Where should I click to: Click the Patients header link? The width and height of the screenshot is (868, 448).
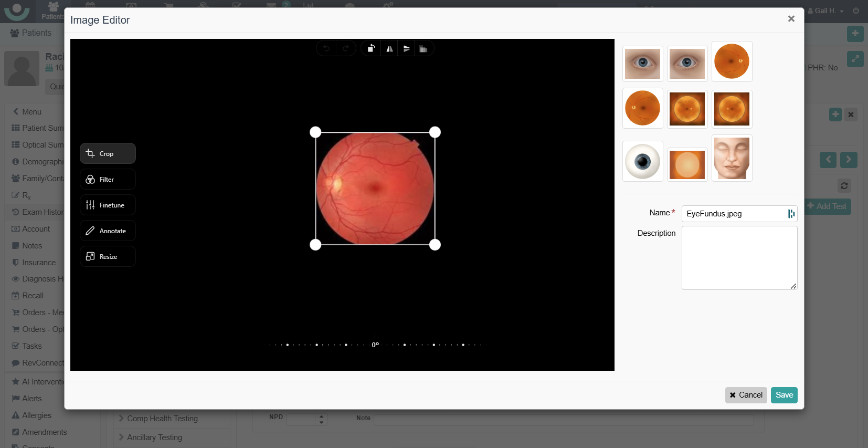point(31,33)
